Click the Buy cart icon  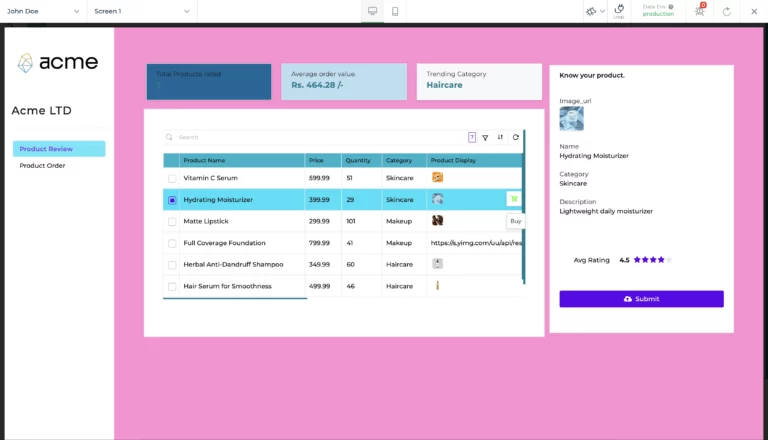click(514, 199)
